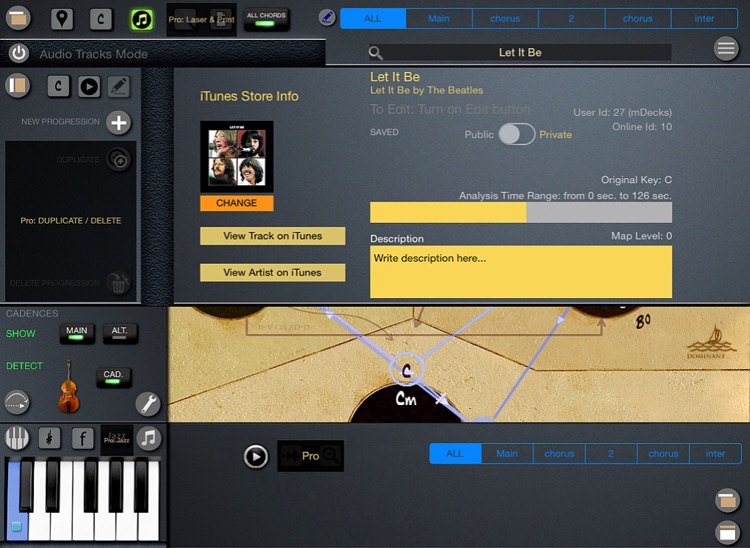Select the second bottom chorus tab
The width and height of the screenshot is (750, 548).
(663, 454)
